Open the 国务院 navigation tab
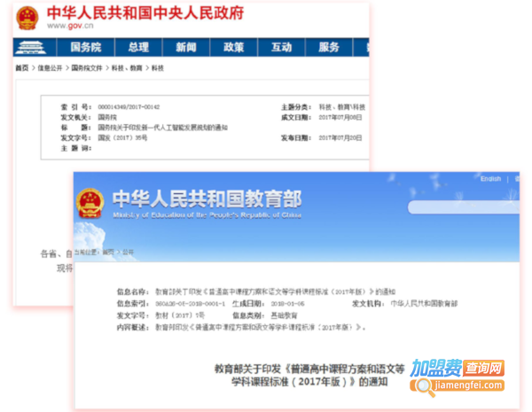 [85, 47]
